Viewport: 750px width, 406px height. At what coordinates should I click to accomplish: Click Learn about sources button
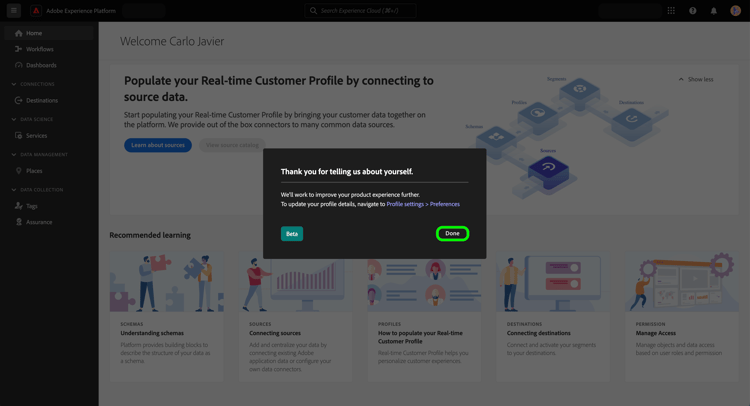point(158,145)
